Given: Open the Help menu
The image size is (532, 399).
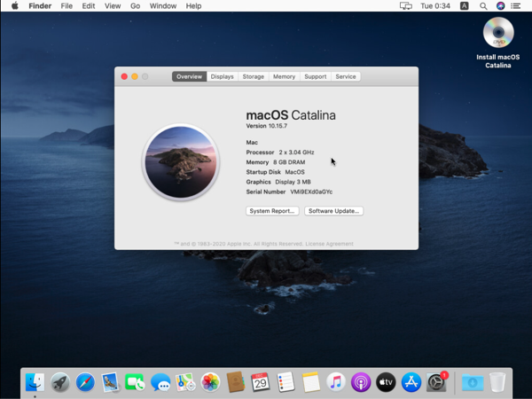Looking at the screenshot, I should pyautogui.click(x=193, y=6).
